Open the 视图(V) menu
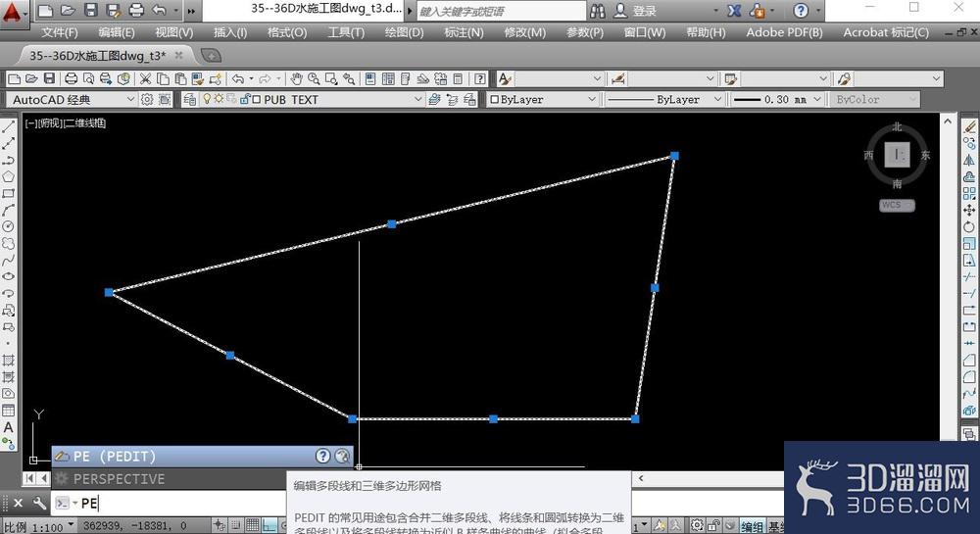 (173, 32)
